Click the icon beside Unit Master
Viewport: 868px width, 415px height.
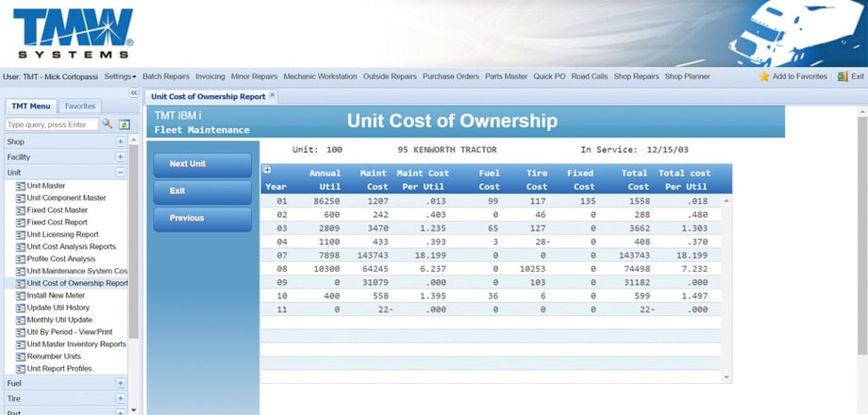[x=21, y=186]
